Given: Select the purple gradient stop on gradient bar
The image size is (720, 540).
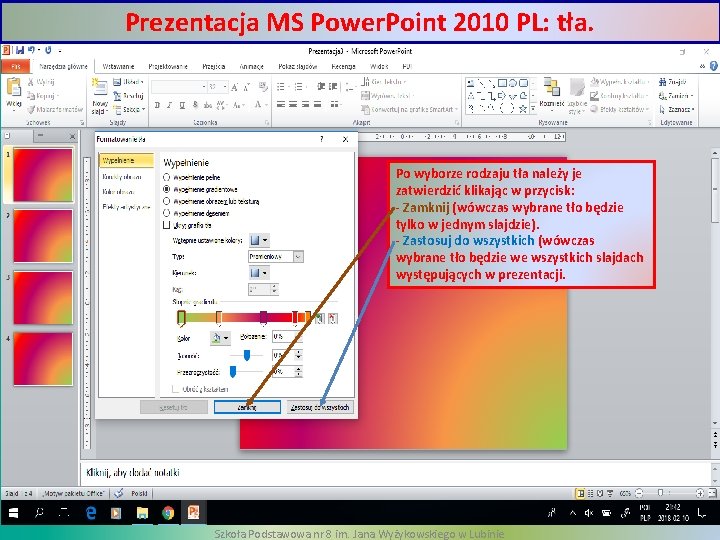Looking at the screenshot, I should pos(264,317).
